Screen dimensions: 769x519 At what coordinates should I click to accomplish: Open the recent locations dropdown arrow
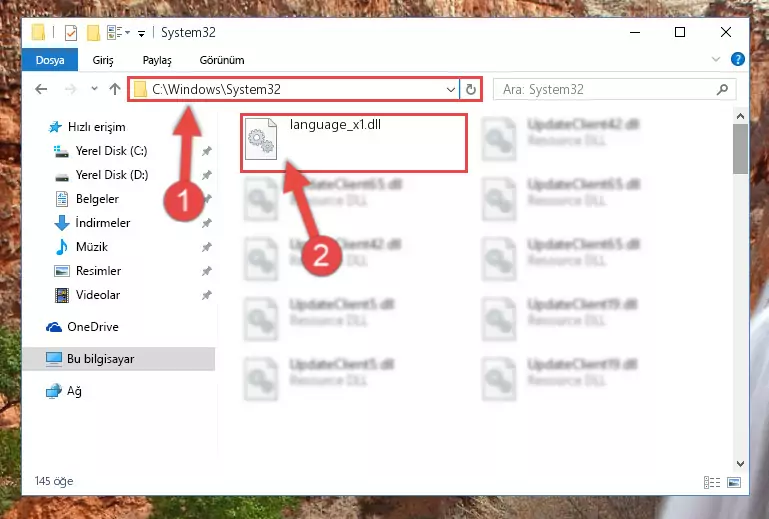(x=94, y=89)
